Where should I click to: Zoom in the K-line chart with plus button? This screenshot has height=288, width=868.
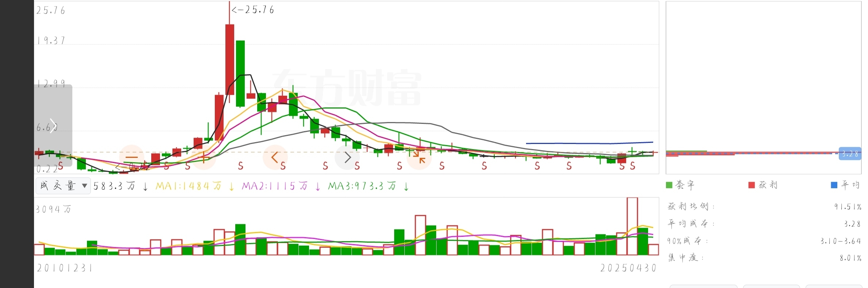pos(203,157)
